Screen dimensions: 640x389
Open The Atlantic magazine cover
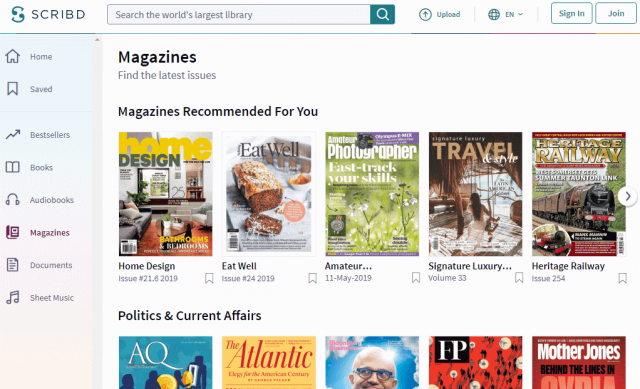tap(269, 362)
